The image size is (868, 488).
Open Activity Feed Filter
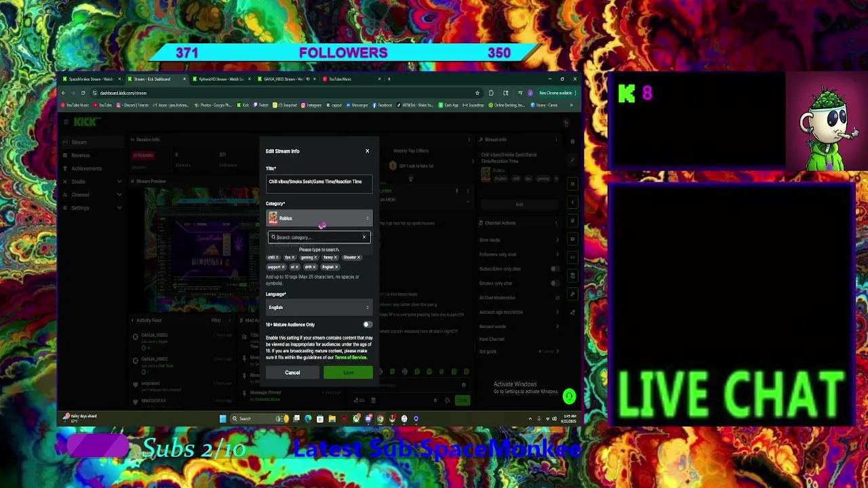[216, 321]
